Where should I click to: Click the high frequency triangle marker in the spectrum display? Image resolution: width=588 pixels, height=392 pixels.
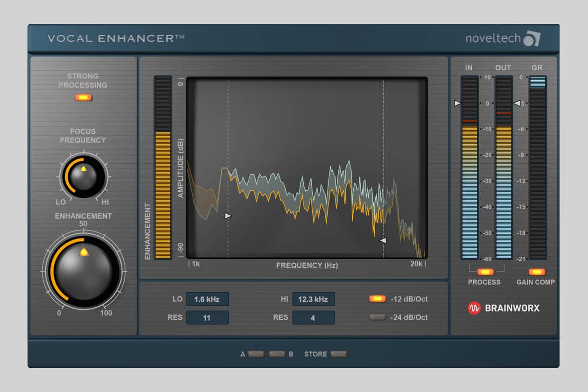pyautogui.click(x=383, y=240)
